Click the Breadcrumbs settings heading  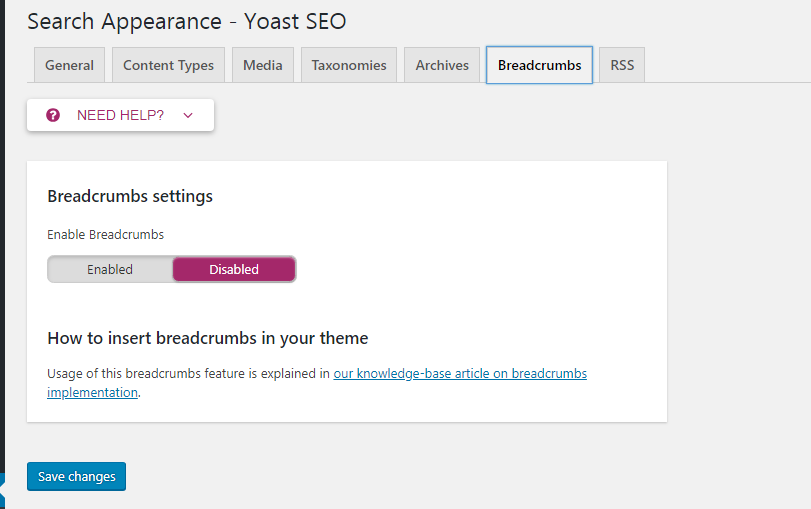[x=130, y=197]
